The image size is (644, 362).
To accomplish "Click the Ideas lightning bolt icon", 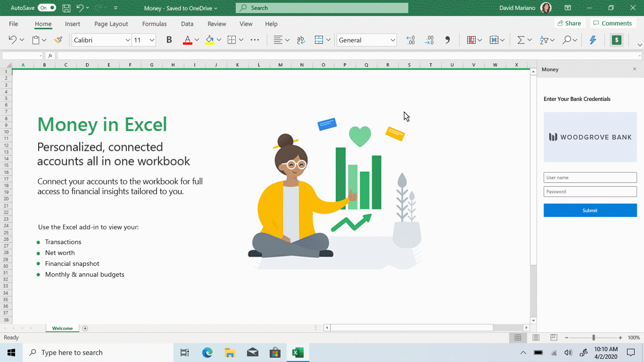I will [593, 40].
